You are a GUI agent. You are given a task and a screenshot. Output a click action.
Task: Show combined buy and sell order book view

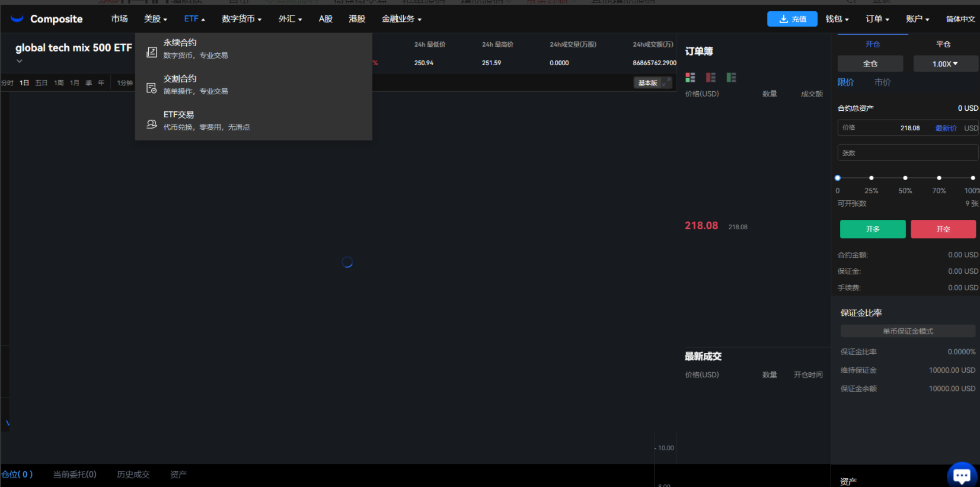pos(690,78)
